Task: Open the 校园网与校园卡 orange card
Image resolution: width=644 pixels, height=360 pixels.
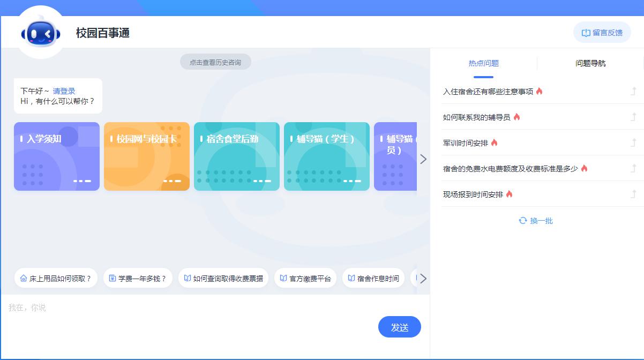Action: click(x=147, y=156)
